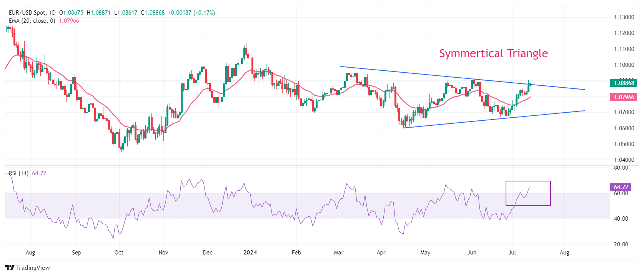Click the 40.00 RSI scale level
The width and height of the screenshot is (644, 276).
(621, 219)
